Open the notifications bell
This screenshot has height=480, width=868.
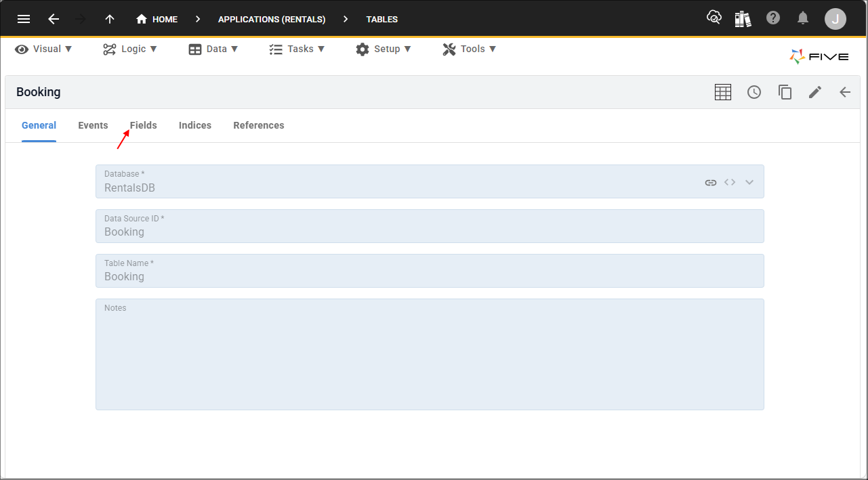[803, 18]
